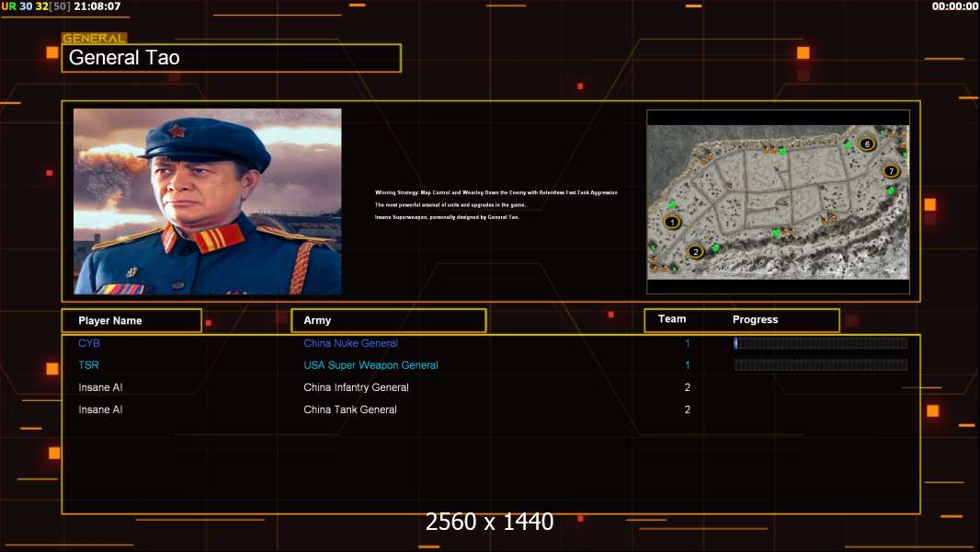
Task: Click the UR 30 32 stats overlay
Action: 37,6
